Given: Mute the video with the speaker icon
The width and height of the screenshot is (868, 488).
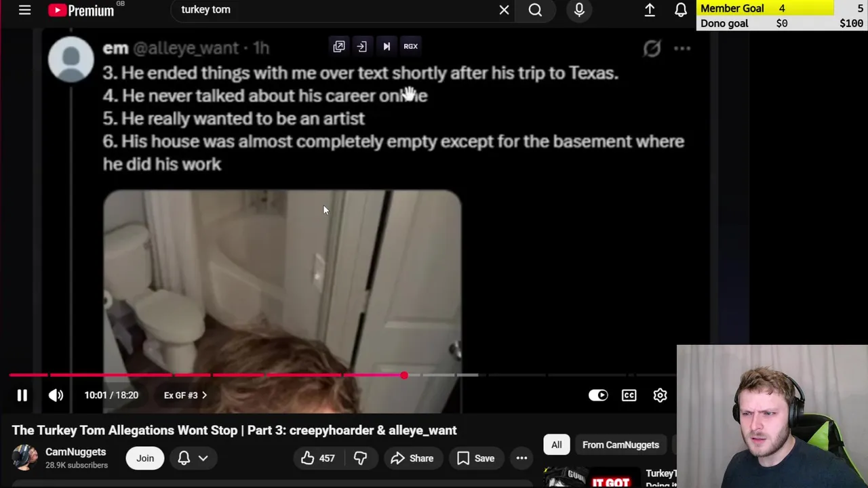Looking at the screenshot, I should point(56,395).
